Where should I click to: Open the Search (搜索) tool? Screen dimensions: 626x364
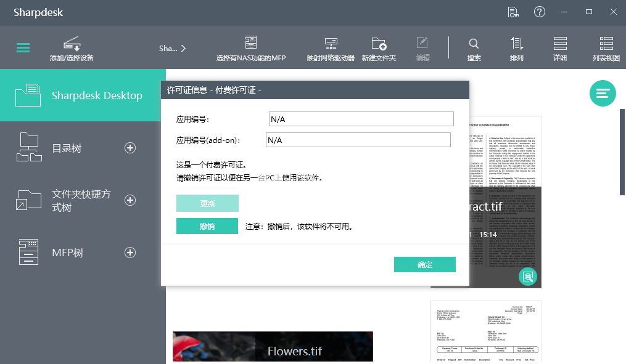[474, 49]
